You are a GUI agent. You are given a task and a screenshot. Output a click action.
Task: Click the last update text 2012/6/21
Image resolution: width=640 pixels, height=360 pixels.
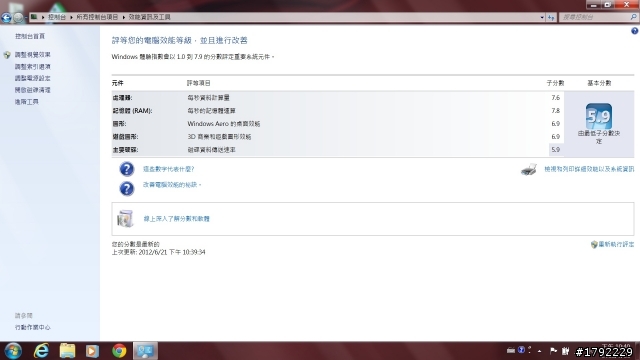(158, 252)
